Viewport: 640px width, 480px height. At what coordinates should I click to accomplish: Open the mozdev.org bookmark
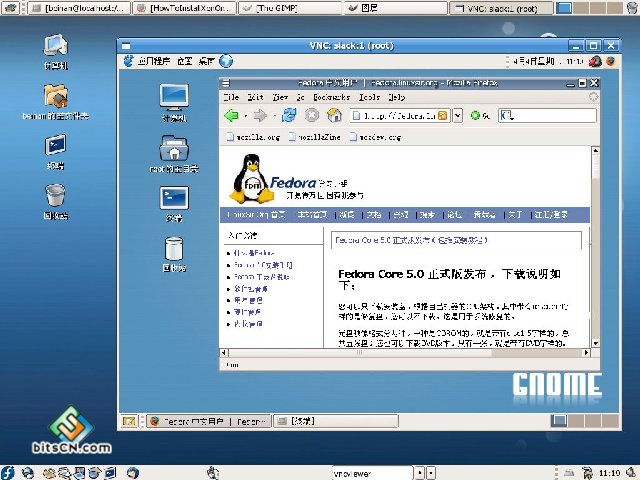(375, 137)
